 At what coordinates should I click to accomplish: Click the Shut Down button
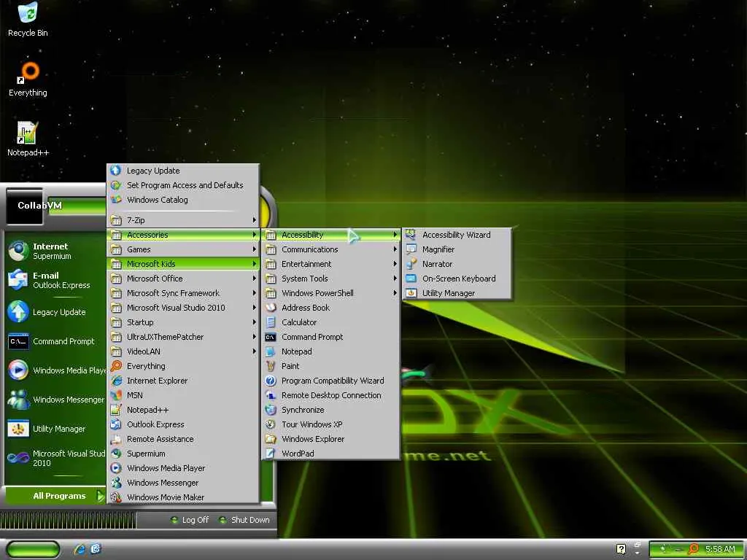[244, 520]
